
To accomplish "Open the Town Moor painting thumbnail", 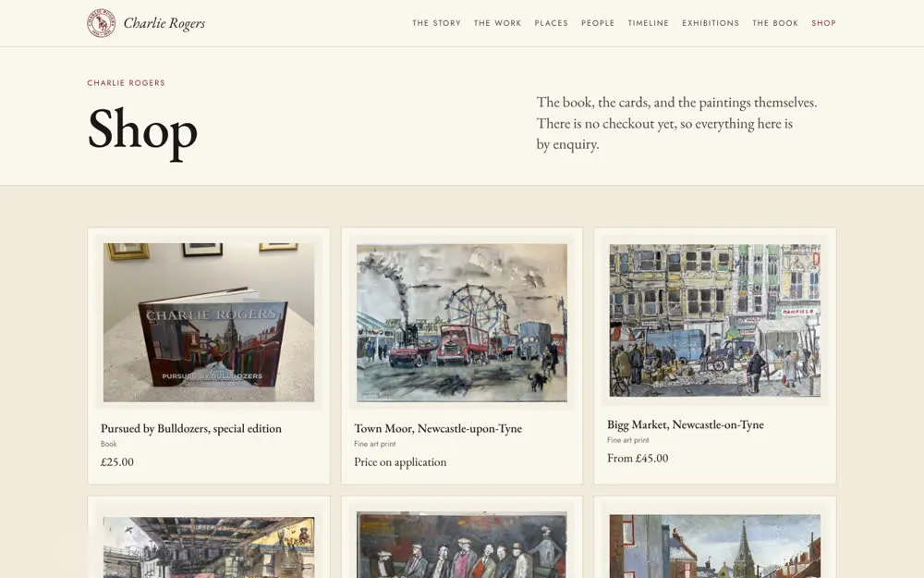I will (x=462, y=323).
